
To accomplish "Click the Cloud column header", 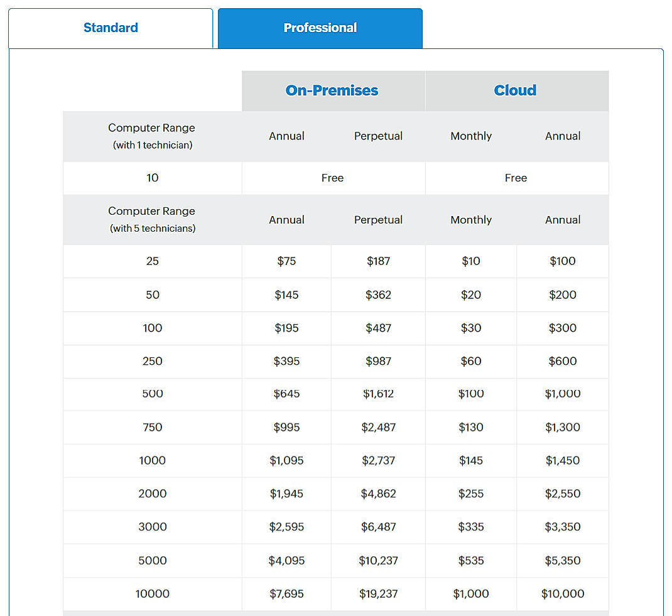I will tap(515, 90).
